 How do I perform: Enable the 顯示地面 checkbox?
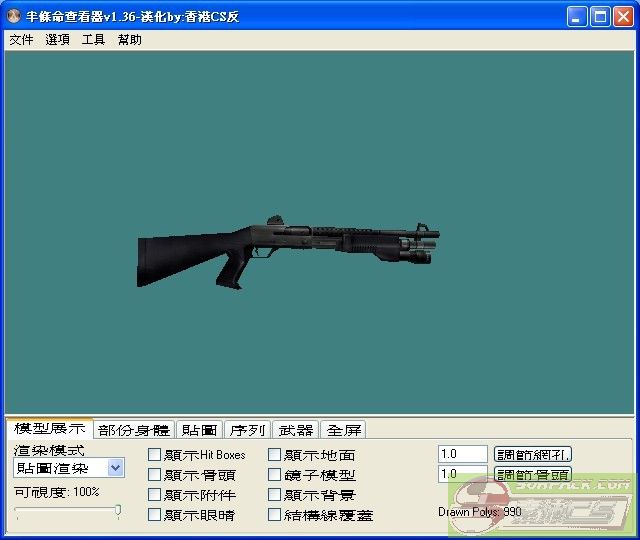[275, 455]
